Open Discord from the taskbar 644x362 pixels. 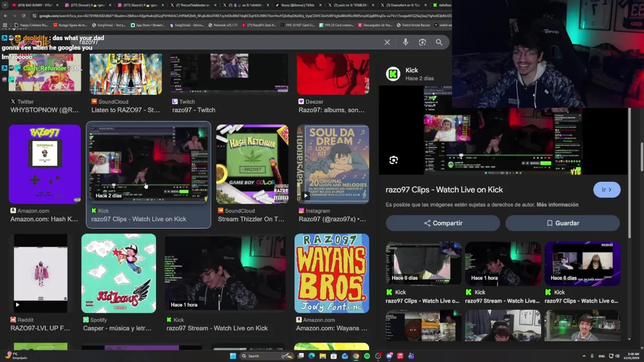pos(389,356)
